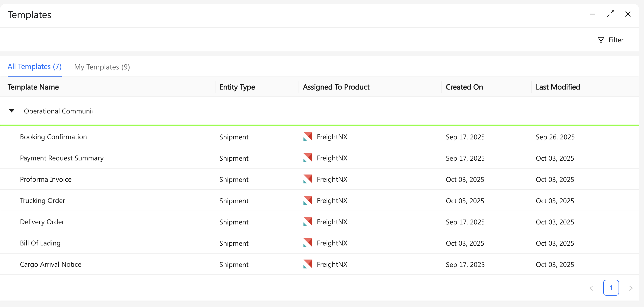The width and height of the screenshot is (644, 307).
Task: Click FreightNX logo in Cargo Arrival Notice row
Action: 308,264
